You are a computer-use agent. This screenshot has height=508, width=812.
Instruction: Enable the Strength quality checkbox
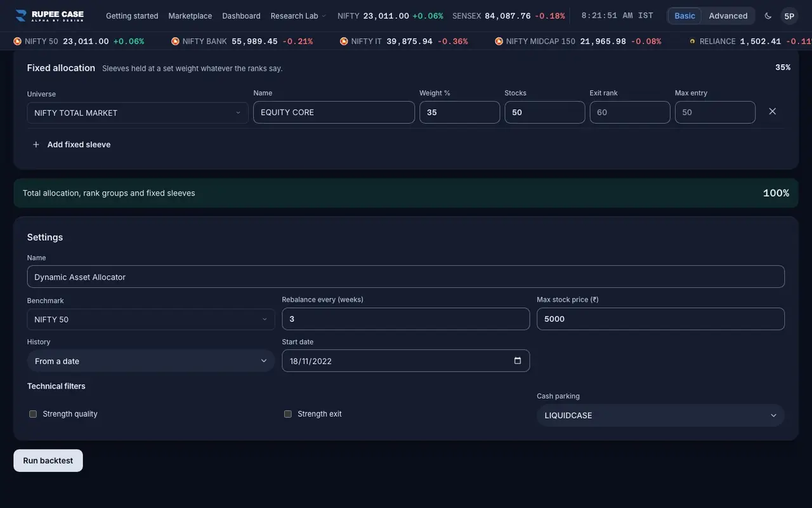33,414
